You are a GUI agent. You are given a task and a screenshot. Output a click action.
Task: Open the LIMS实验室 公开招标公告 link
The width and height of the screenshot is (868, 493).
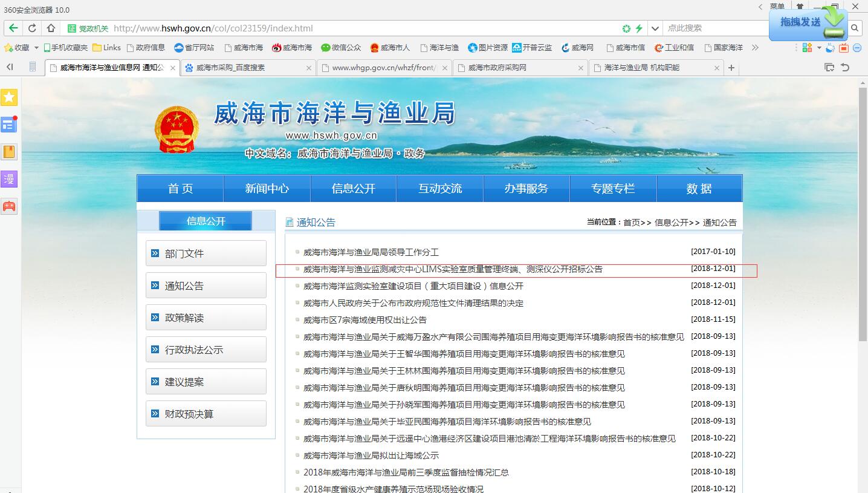coord(452,269)
